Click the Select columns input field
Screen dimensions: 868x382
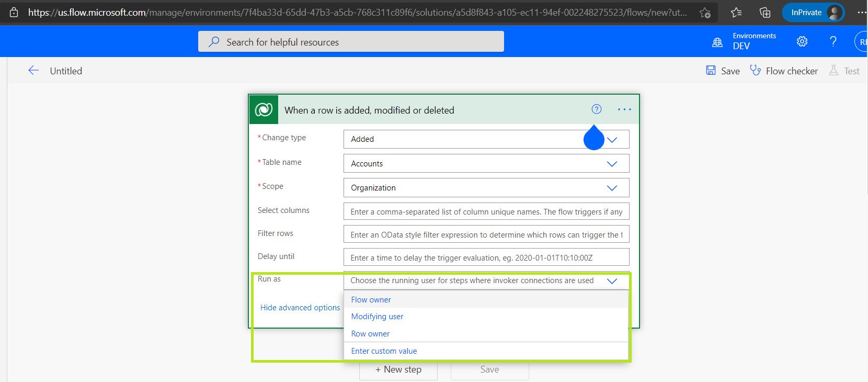(486, 211)
